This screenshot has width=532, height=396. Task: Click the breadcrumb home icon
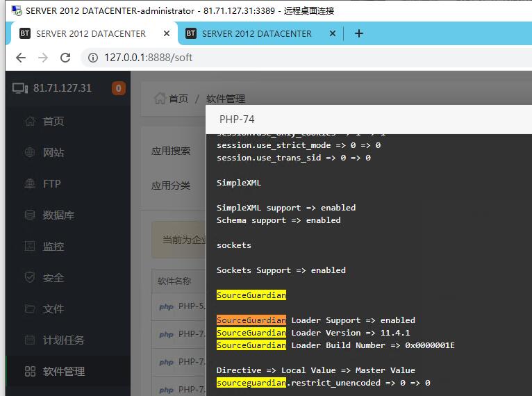point(160,99)
